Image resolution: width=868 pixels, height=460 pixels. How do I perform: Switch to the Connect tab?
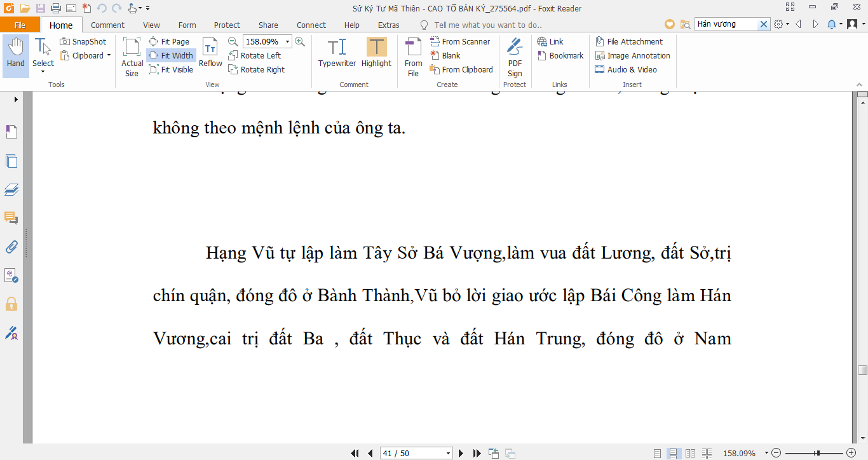coord(311,25)
